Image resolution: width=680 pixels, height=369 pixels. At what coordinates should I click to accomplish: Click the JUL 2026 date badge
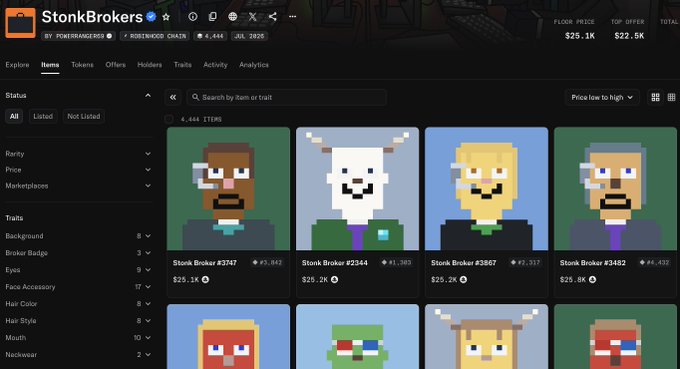(x=249, y=36)
